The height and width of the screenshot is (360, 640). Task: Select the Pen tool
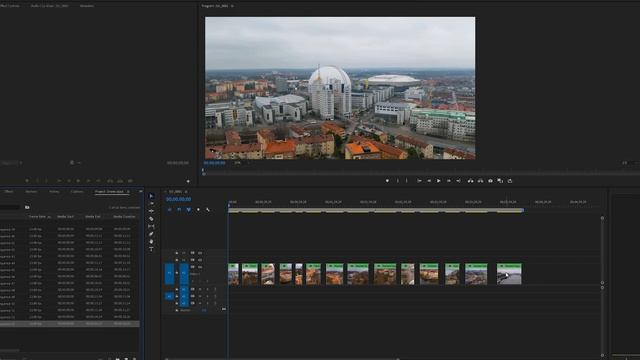tap(151, 234)
